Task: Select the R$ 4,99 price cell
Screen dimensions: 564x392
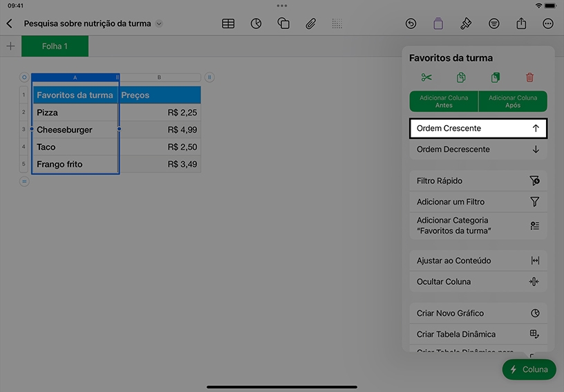Action: [160, 130]
